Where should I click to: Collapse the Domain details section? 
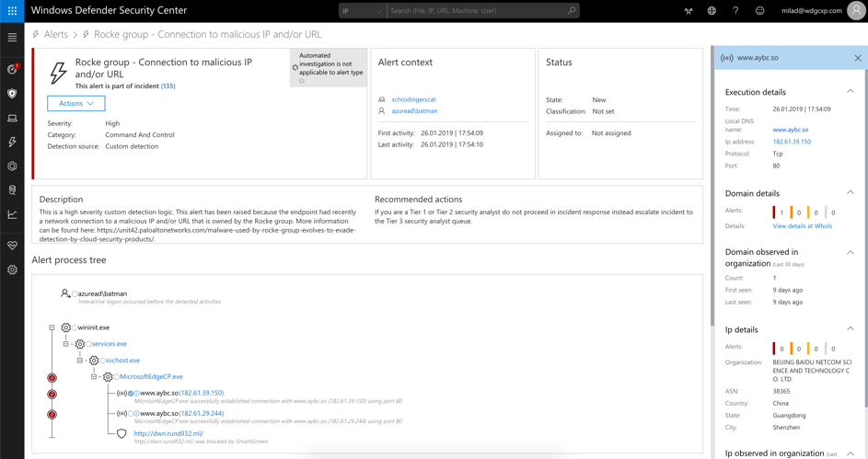[851, 192]
